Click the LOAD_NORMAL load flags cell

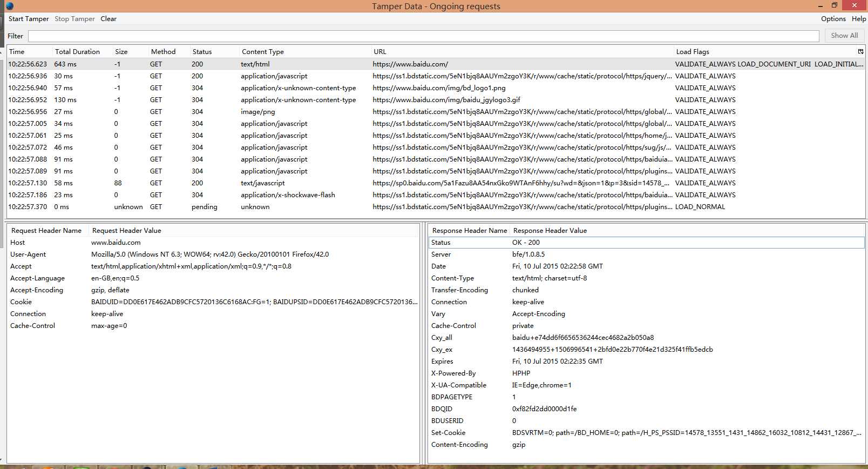700,207
